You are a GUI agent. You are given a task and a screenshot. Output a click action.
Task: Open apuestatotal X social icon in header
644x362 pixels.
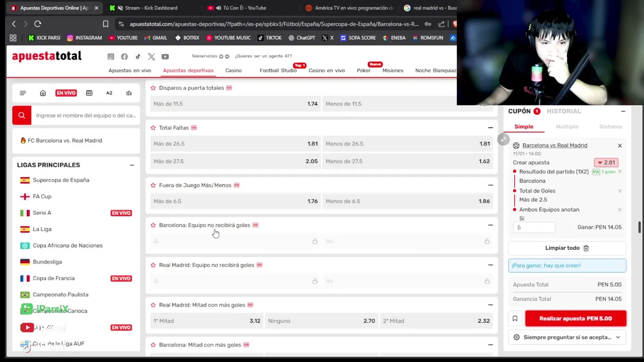151,57
